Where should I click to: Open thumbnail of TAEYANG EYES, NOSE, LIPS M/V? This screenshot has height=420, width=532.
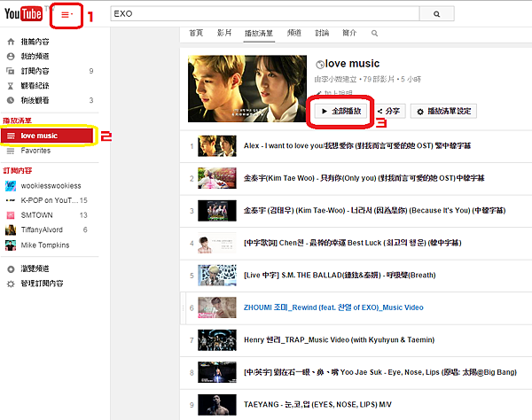click(x=217, y=405)
